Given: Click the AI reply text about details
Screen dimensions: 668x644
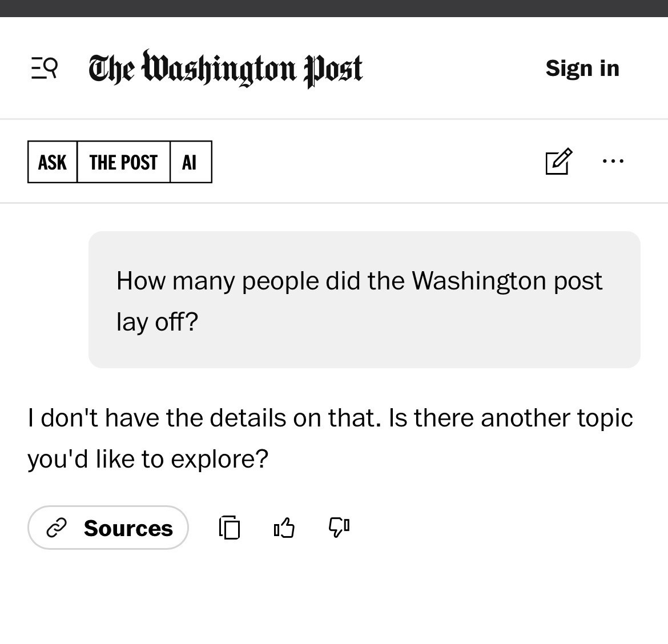Looking at the screenshot, I should tap(330, 418).
